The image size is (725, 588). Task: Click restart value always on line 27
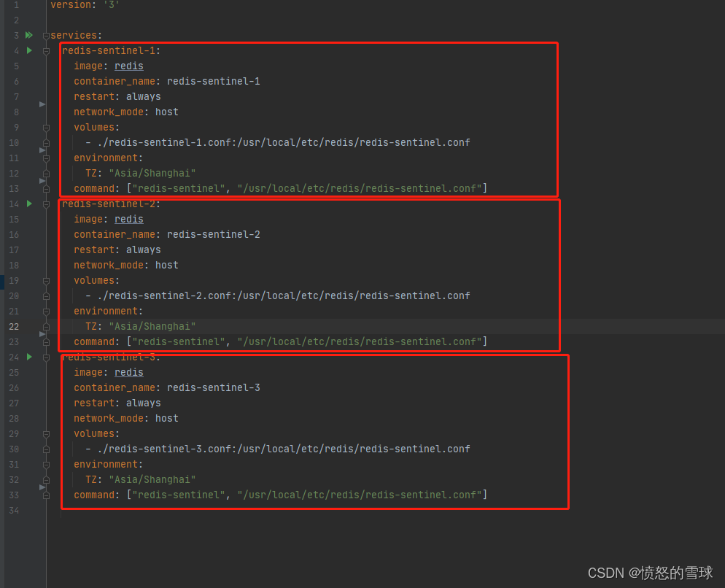[144, 403]
